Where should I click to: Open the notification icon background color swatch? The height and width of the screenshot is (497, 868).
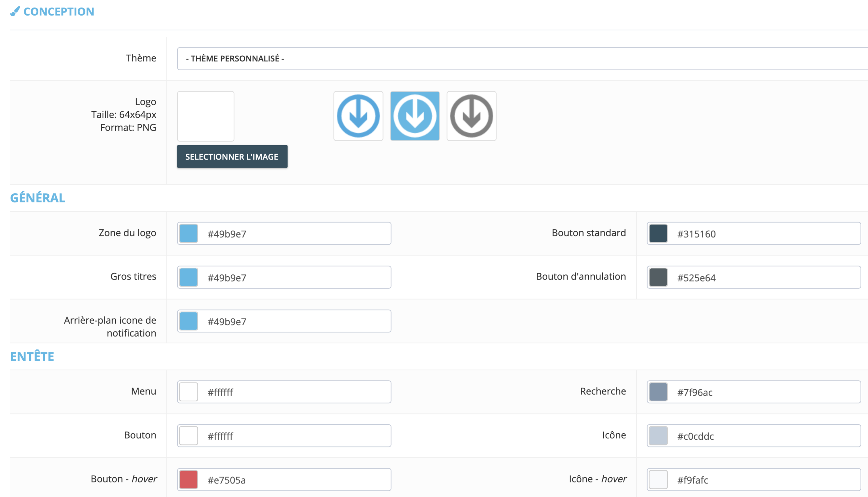point(189,321)
